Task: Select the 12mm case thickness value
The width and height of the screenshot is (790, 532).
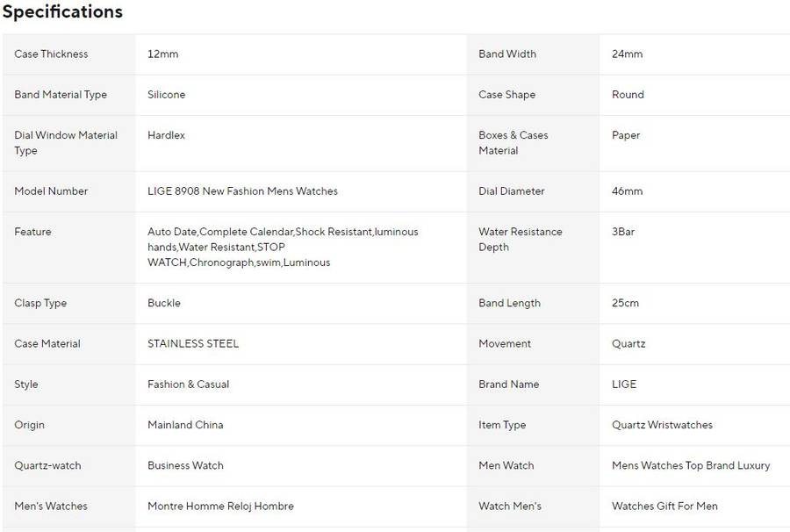Action: [x=162, y=54]
